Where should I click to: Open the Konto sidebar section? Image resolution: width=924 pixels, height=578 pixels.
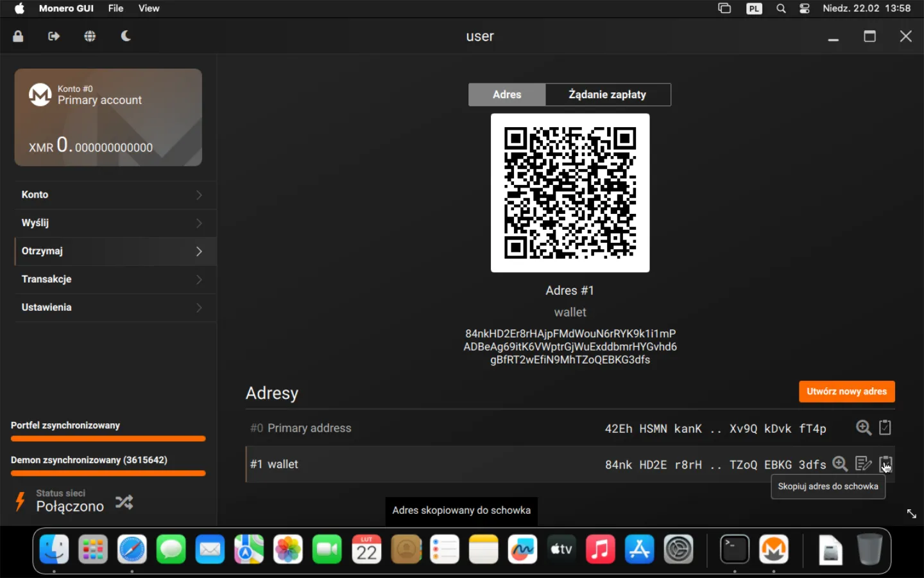tap(116, 195)
